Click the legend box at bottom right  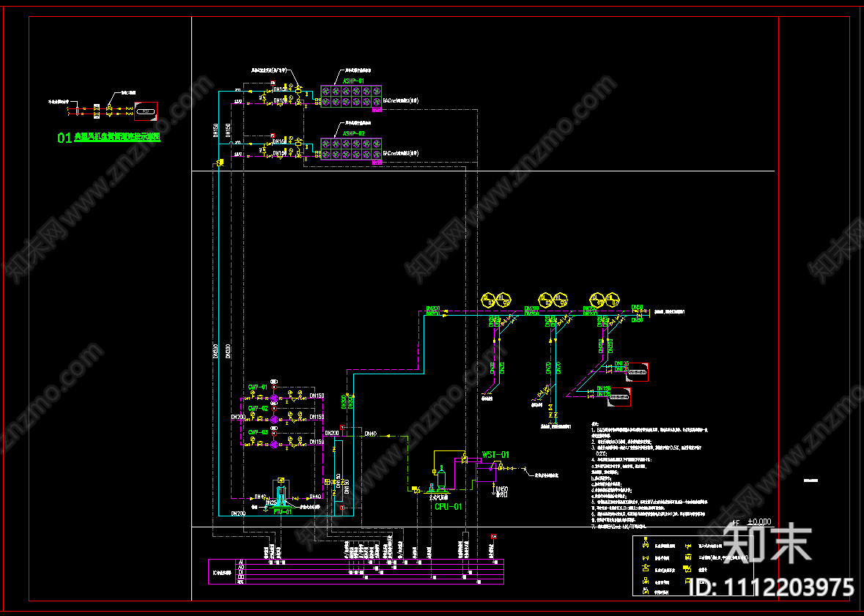point(693,566)
